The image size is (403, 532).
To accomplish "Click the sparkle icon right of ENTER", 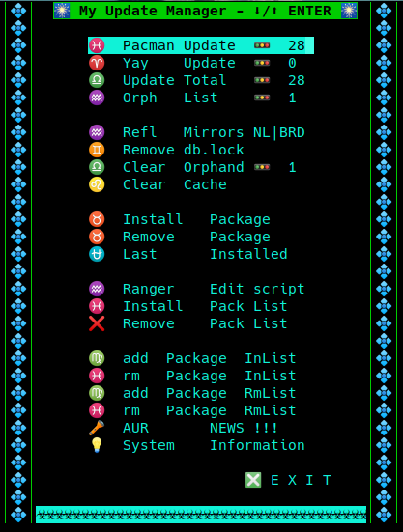I will [349, 11].
